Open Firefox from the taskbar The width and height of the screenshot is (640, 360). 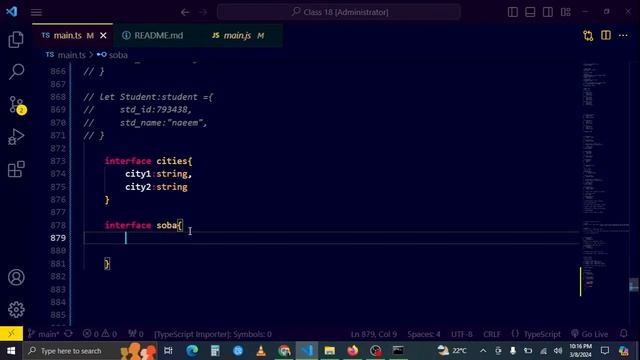[x=353, y=351]
